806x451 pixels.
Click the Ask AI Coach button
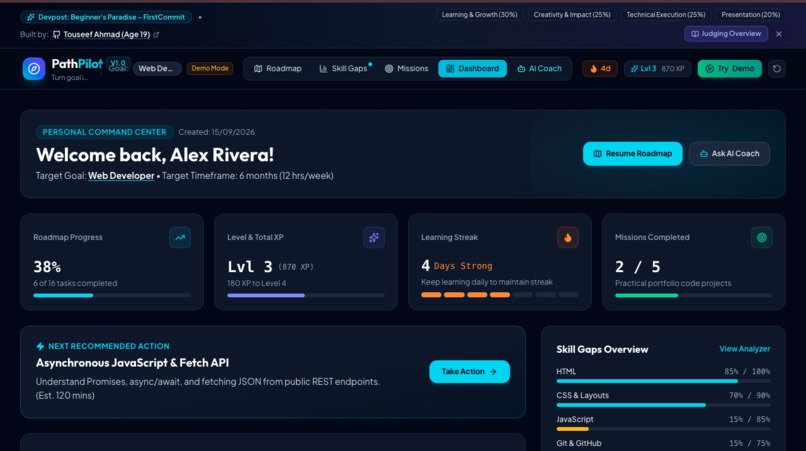tap(729, 154)
